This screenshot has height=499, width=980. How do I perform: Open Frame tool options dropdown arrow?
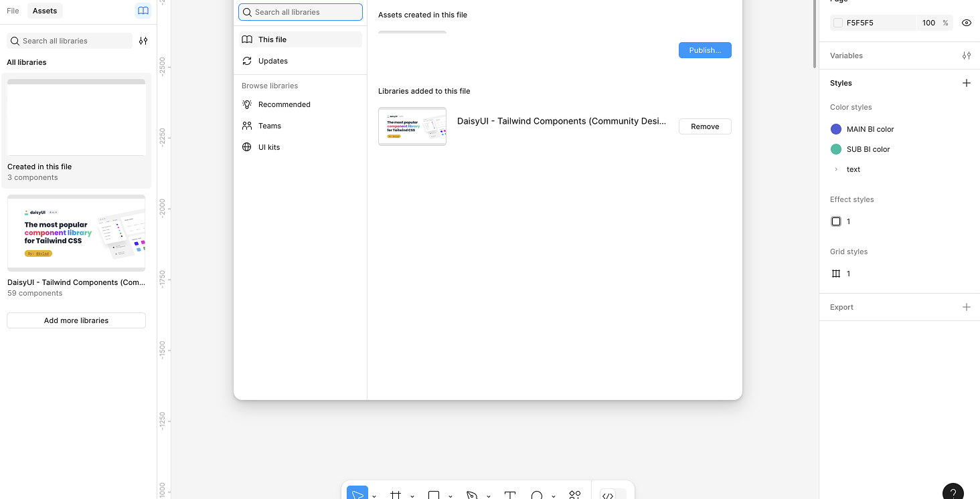click(x=412, y=496)
